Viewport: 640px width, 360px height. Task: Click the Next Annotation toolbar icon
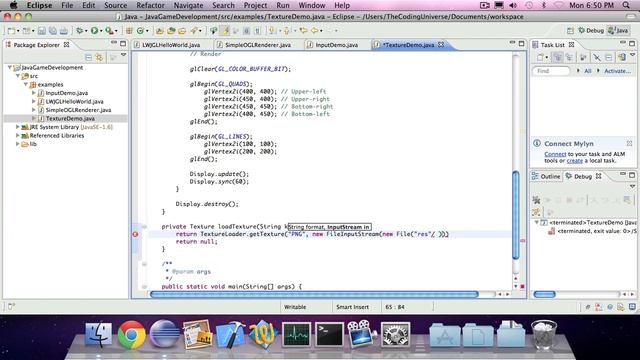point(271,31)
